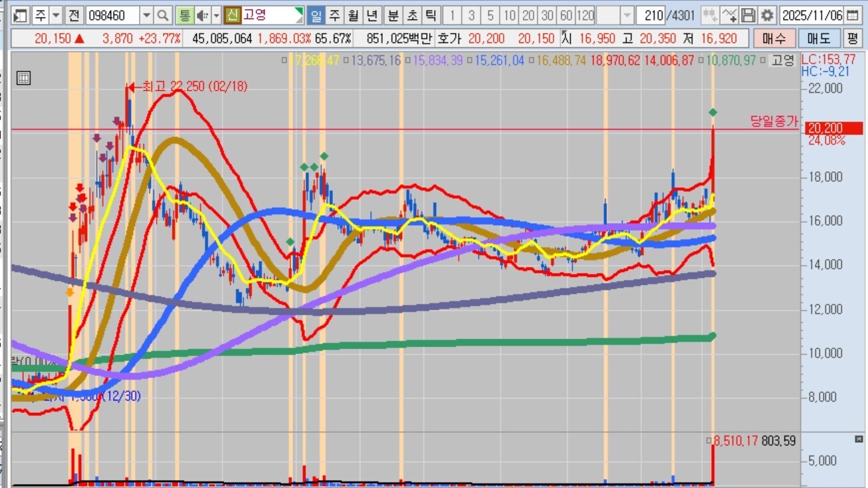The image size is (868, 488).
Task: Select the 분 minute chart period
Action: (x=393, y=15)
